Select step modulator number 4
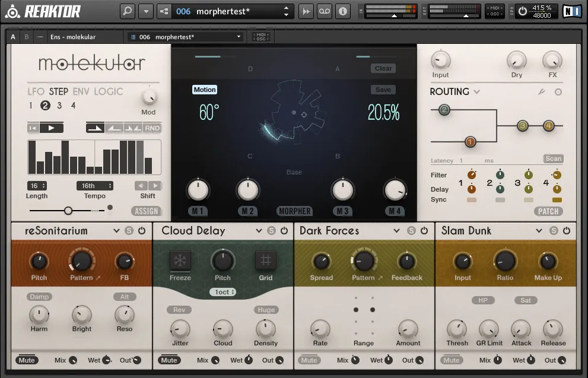588x378 pixels. 73,106
